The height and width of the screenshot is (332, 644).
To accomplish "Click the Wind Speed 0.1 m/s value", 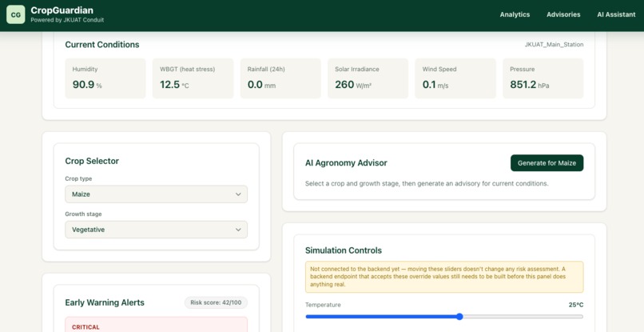I will tap(435, 85).
